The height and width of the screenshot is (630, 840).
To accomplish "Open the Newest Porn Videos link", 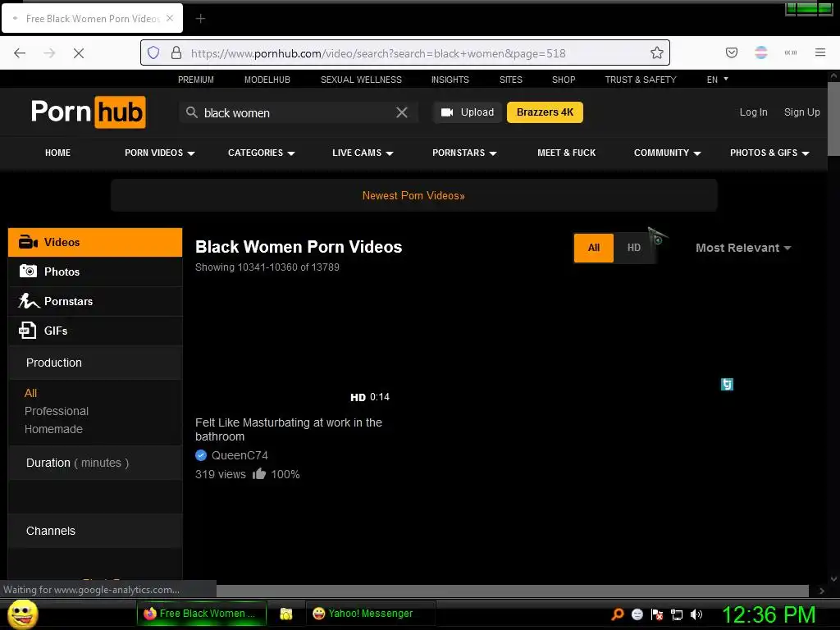I will pyautogui.click(x=413, y=195).
